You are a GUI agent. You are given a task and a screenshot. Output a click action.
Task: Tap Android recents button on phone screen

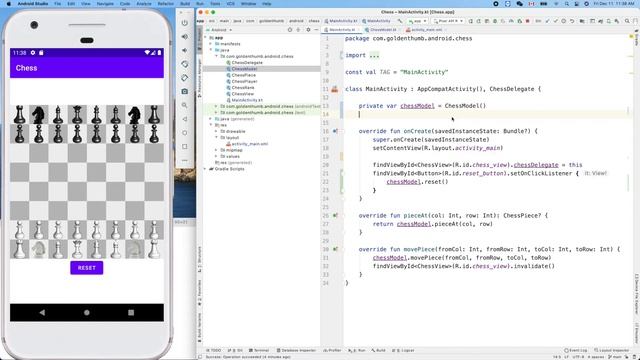tap(131, 313)
